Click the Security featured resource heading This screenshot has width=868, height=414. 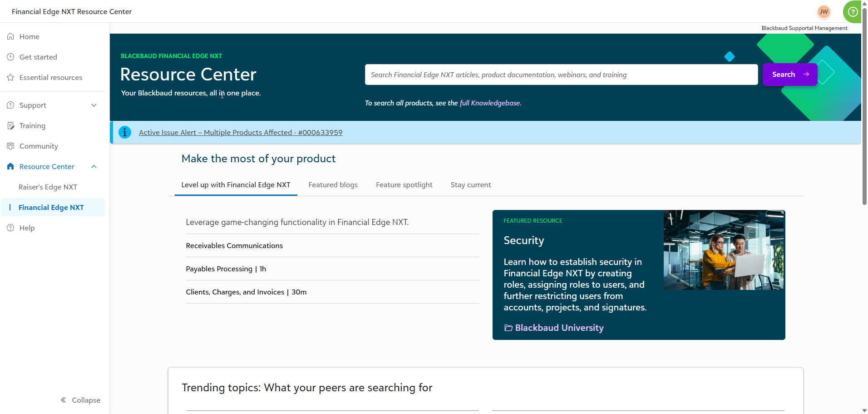click(x=524, y=240)
